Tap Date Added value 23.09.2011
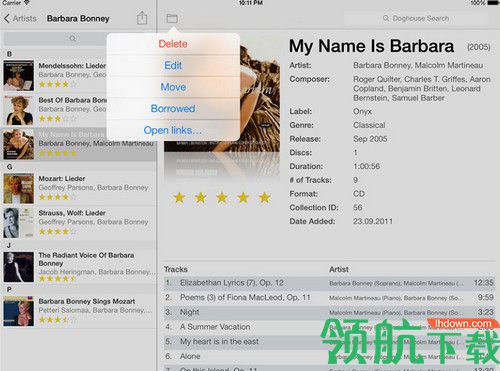Viewport: 500px width, 371px height. [373, 221]
